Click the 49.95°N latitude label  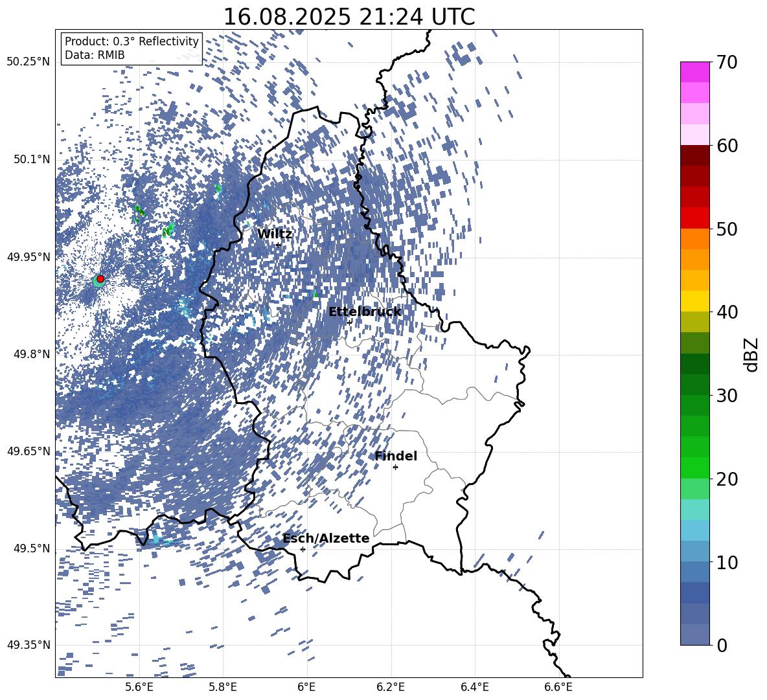29,256
